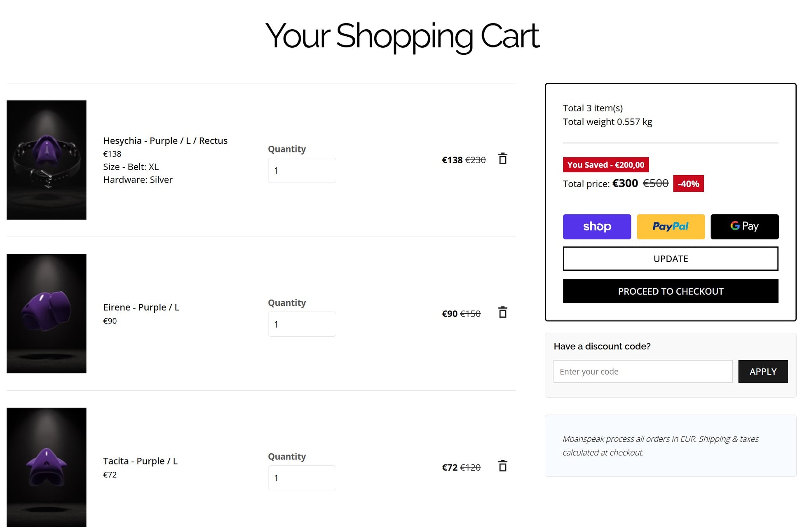
Task: Click the Hesychia quantity field
Action: point(302,171)
